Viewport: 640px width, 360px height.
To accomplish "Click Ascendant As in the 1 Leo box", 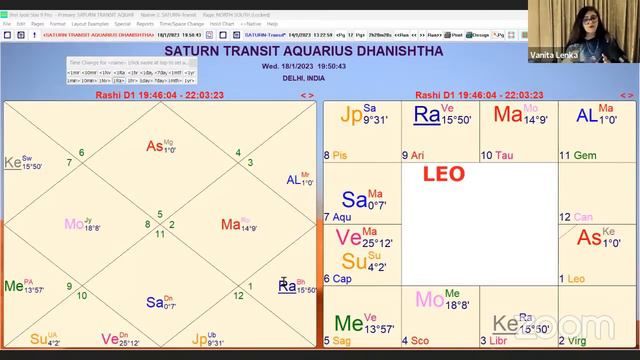I will coord(598,237).
